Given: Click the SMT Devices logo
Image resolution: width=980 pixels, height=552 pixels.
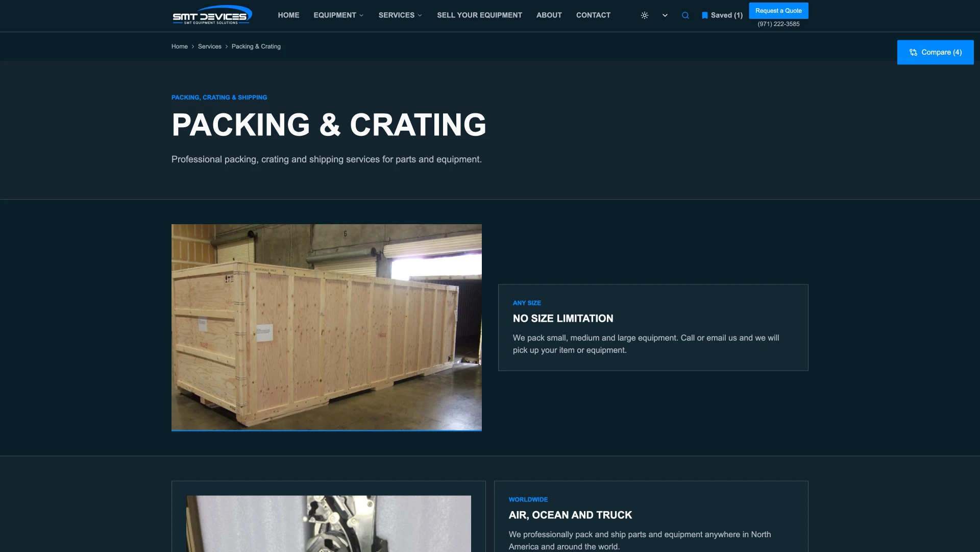Looking at the screenshot, I should point(212,15).
